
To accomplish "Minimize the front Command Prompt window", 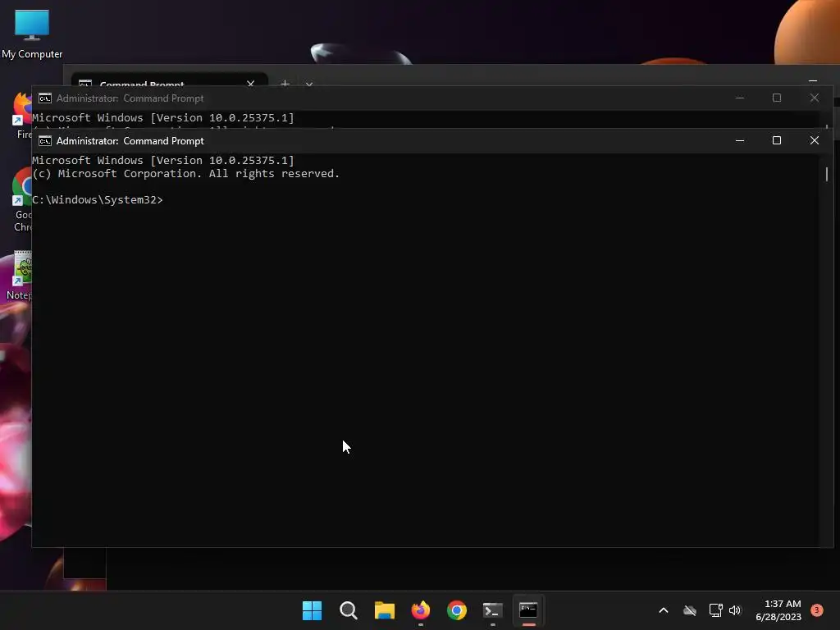I will coord(740,140).
